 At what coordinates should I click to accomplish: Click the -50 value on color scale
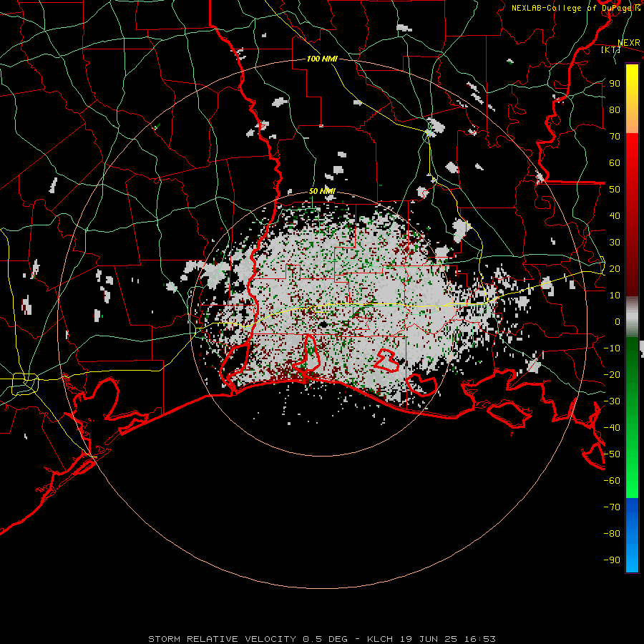tap(612, 454)
